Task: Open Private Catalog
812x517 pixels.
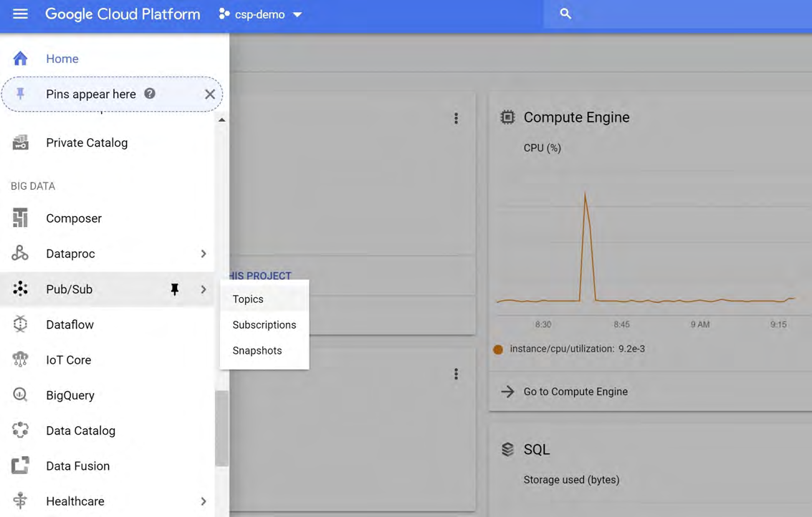Action: pyautogui.click(x=87, y=142)
